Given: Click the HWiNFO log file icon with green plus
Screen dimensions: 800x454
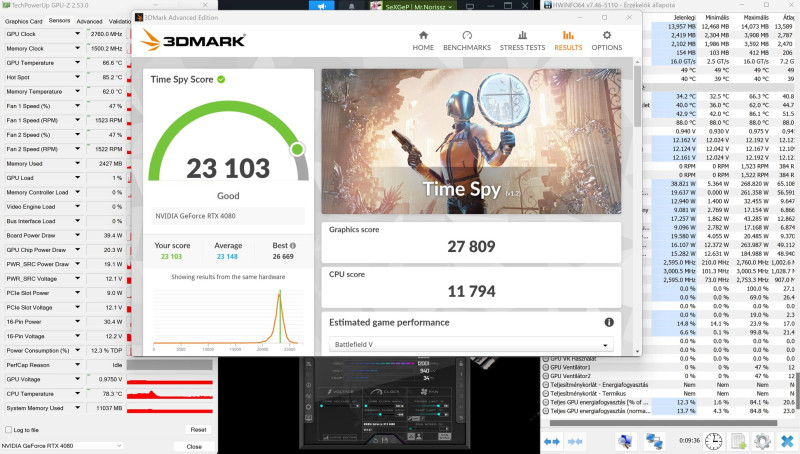Looking at the screenshot, I should pyautogui.click(x=738, y=441).
